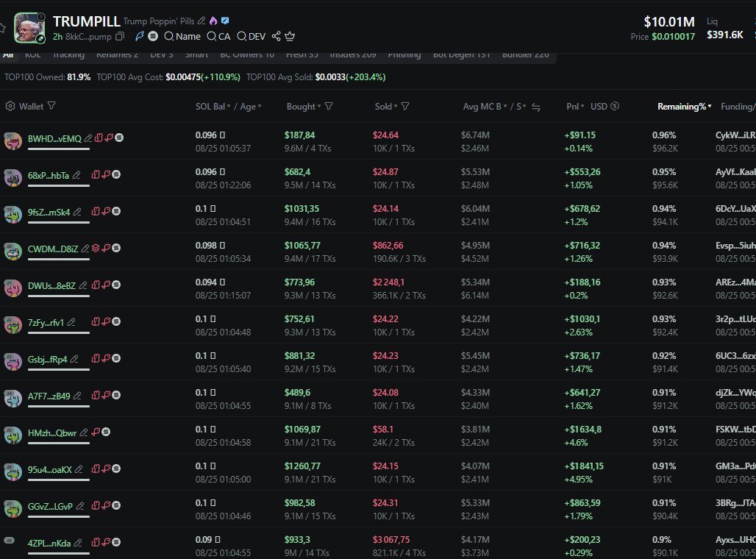
Task: Open the avatar of wallet GGvZ...LGvP
Action: [x=13, y=509]
